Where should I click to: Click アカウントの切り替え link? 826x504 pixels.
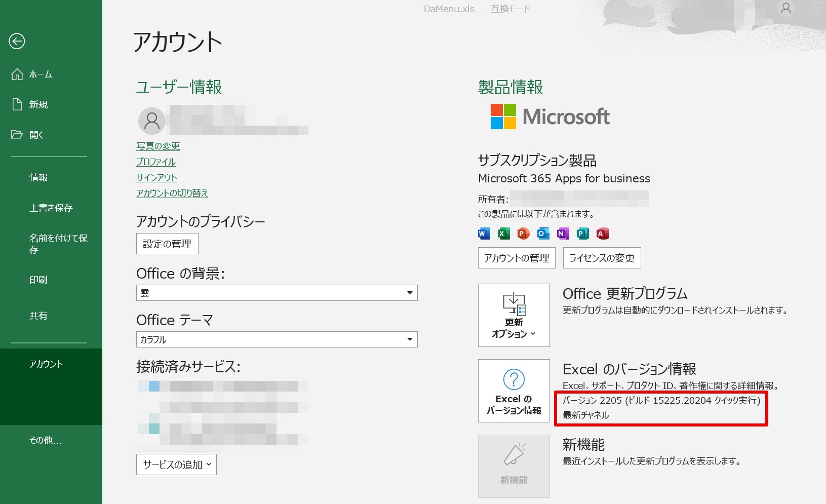[x=172, y=193]
